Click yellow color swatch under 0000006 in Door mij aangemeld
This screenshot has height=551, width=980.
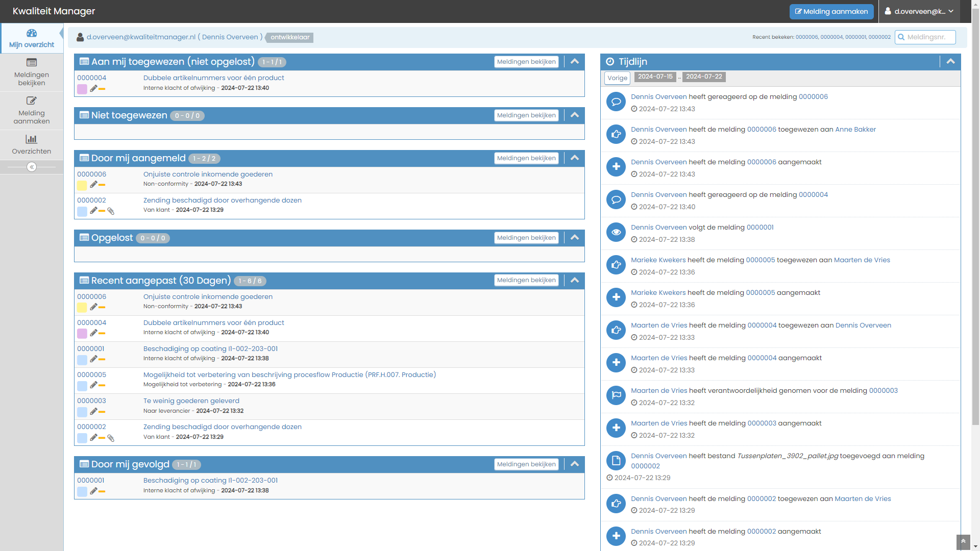pyautogui.click(x=82, y=185)
